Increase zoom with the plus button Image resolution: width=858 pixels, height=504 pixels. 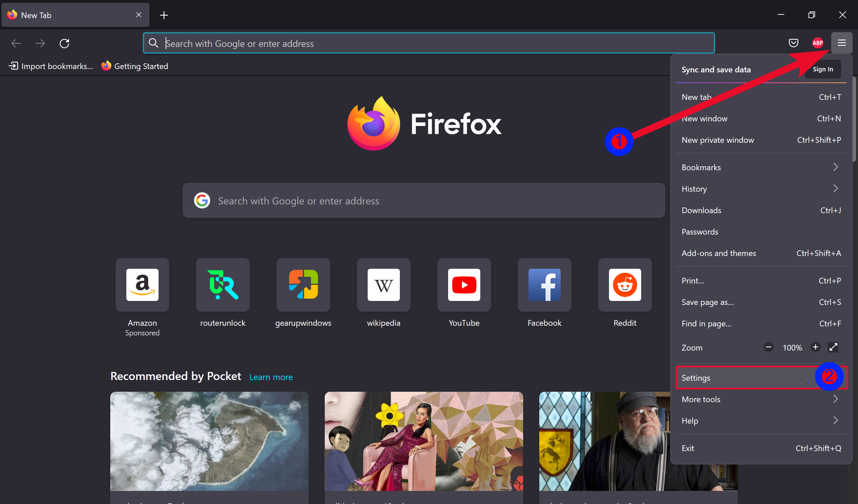[815, 348]
